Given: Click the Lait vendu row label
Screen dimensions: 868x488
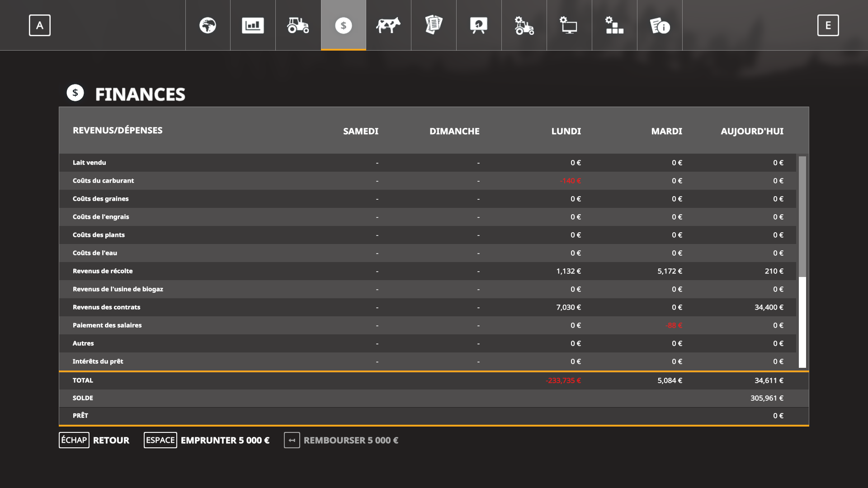Looking at the screenshot, I should 90,163.
